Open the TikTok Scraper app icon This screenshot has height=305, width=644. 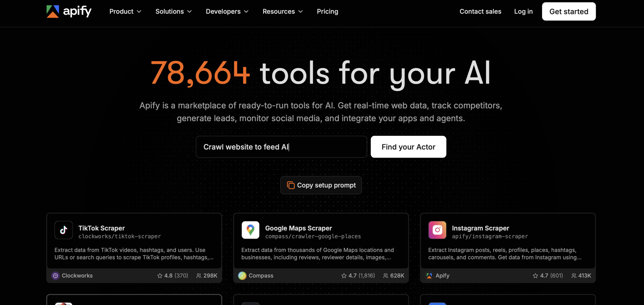click(x=64, y=230)
